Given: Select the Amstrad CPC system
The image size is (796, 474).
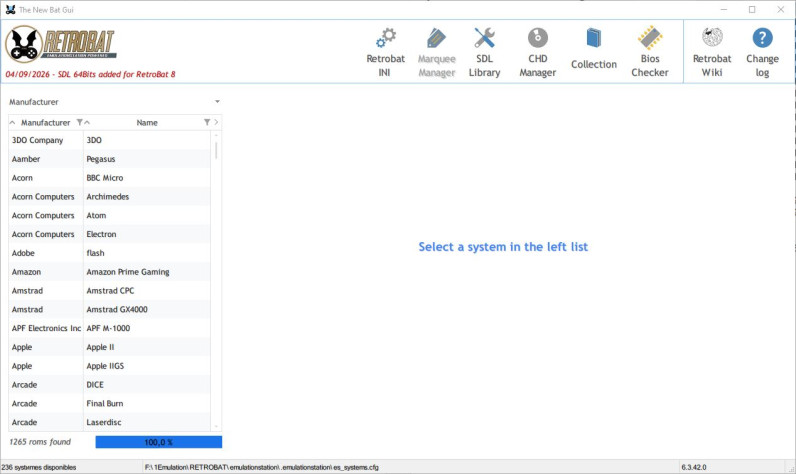Looking at the screenshot, I should click(x=147, y=290).
